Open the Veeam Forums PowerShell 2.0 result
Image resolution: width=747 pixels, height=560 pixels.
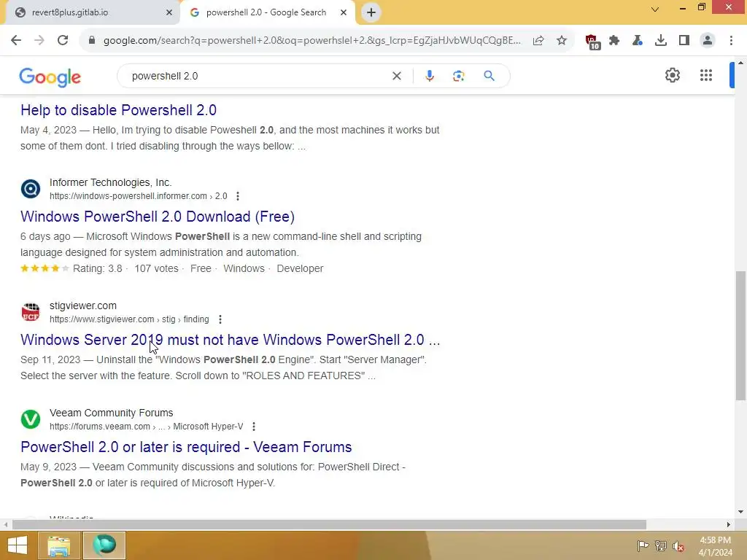186,447
